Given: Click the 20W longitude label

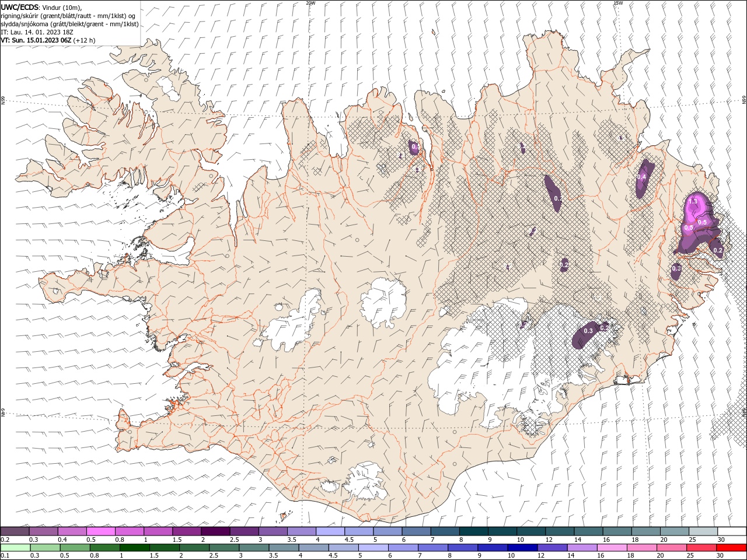Looking at the screenshot, I should coord(310,3).
